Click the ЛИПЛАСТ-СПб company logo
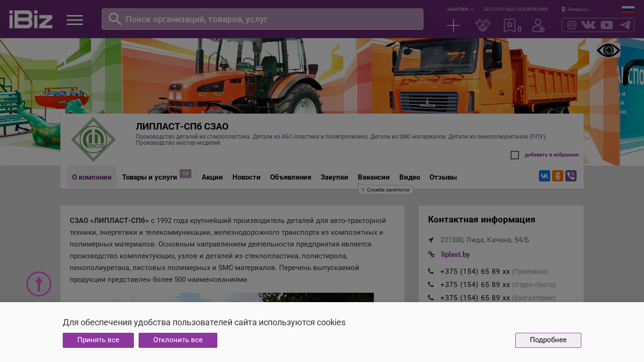 [93, 140]
